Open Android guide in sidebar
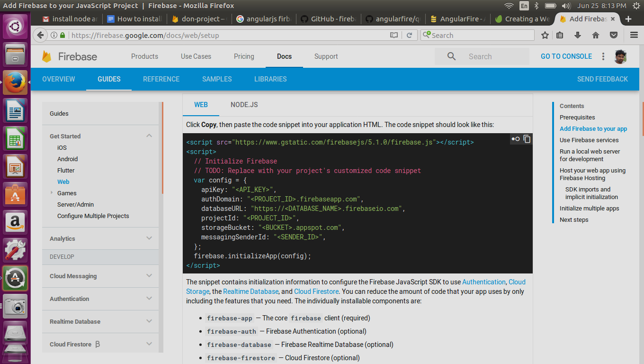Screen dimensions: 644x364 point(68,159)
